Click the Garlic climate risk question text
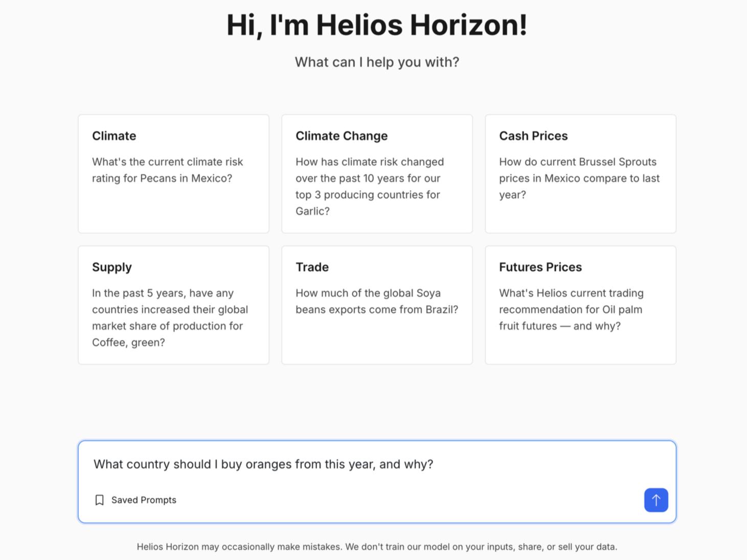 [370, 186]
